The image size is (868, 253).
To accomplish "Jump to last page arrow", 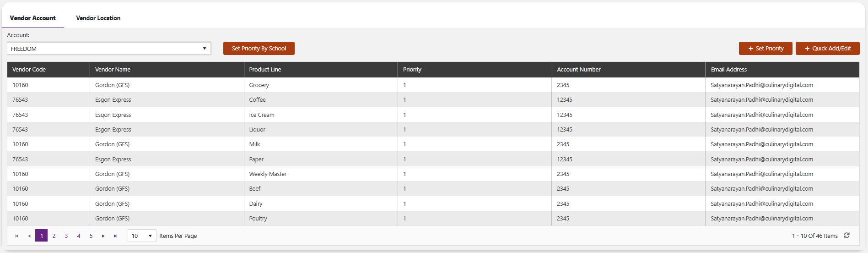I will coord(116,236).
